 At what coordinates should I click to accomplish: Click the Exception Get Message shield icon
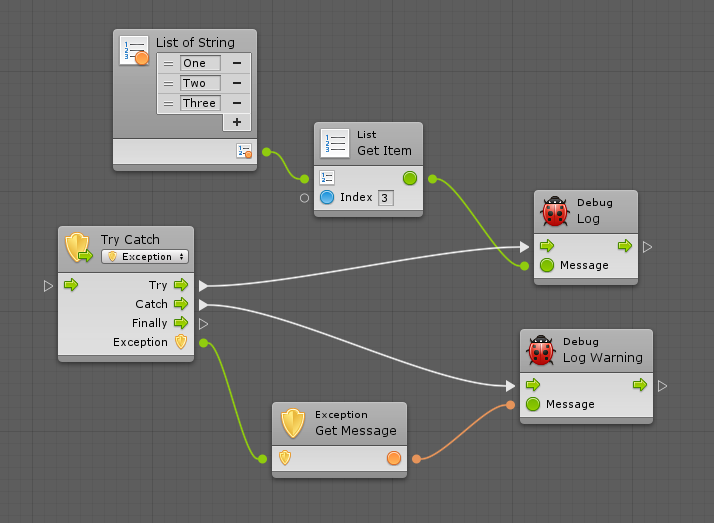[292, 423]
